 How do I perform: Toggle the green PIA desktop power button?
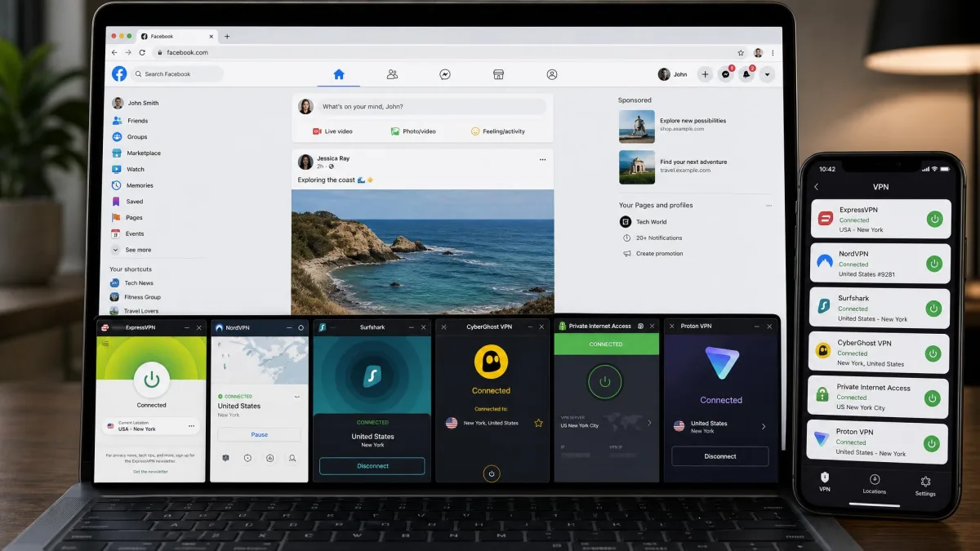tap(604, 381)
